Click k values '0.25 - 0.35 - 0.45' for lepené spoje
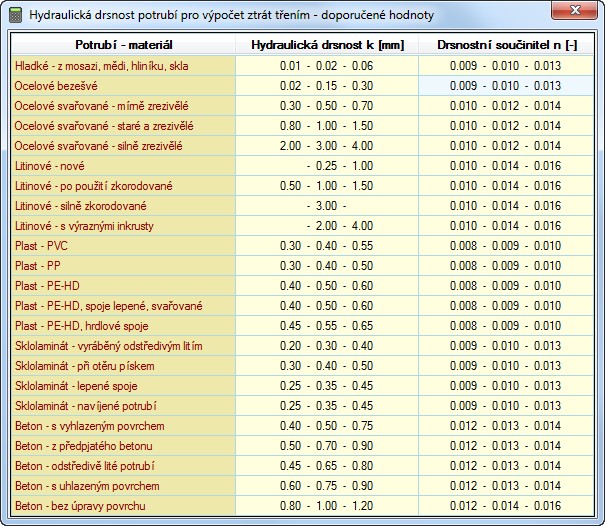The image size is (605, 526). pos(327,386)
